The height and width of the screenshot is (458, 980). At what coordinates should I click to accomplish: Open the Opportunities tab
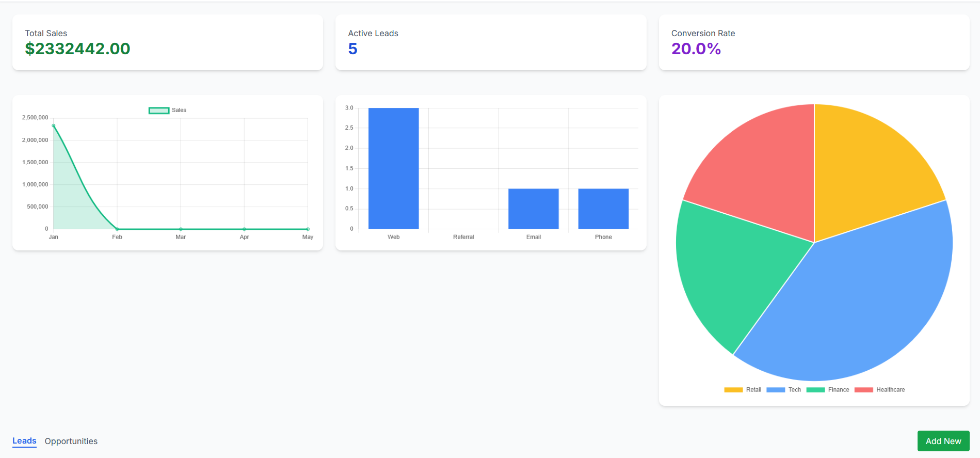click(x=71, y=441)
